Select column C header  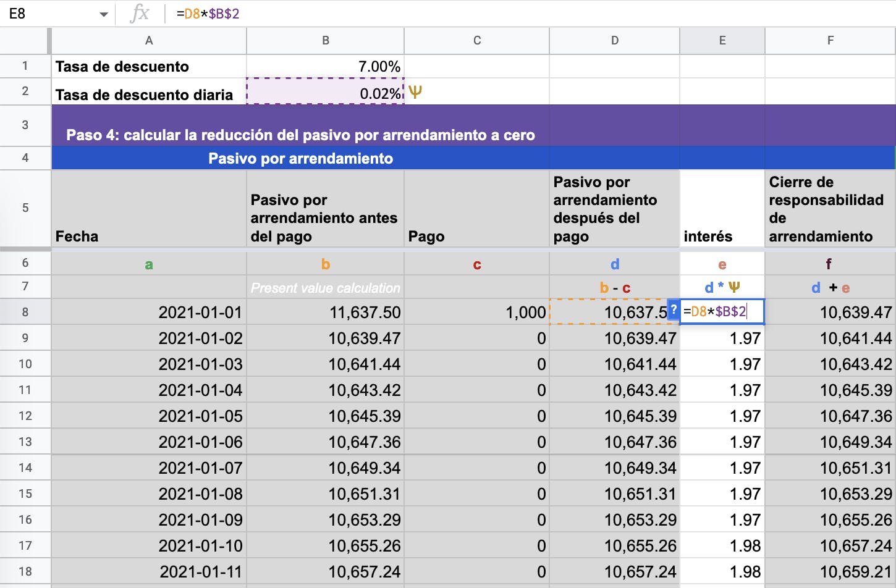pos(477,41)
